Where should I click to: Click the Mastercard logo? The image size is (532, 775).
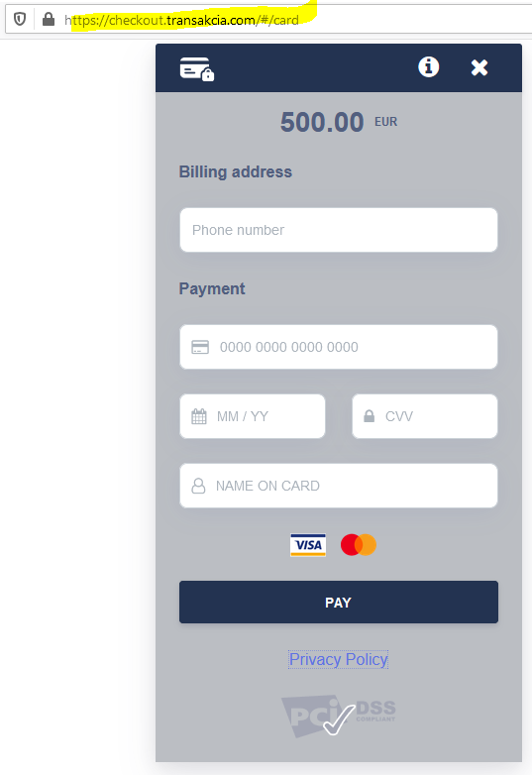(x=359, y=545)
